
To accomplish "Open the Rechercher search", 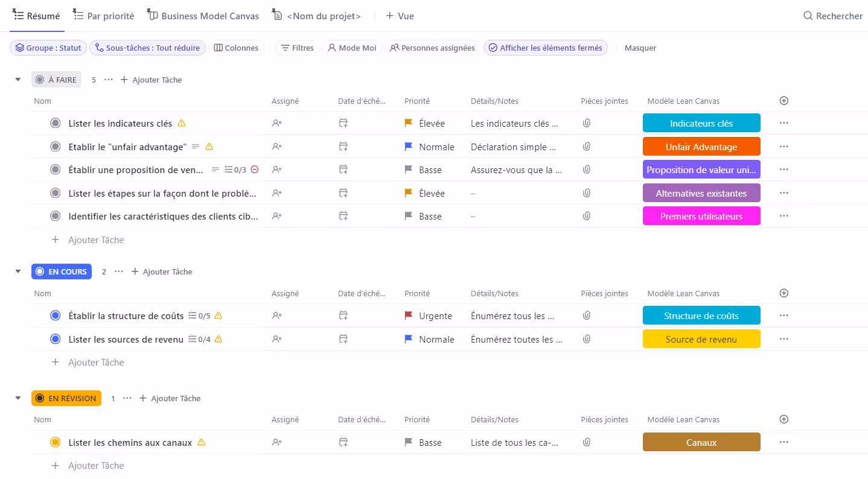I will 833,16.
